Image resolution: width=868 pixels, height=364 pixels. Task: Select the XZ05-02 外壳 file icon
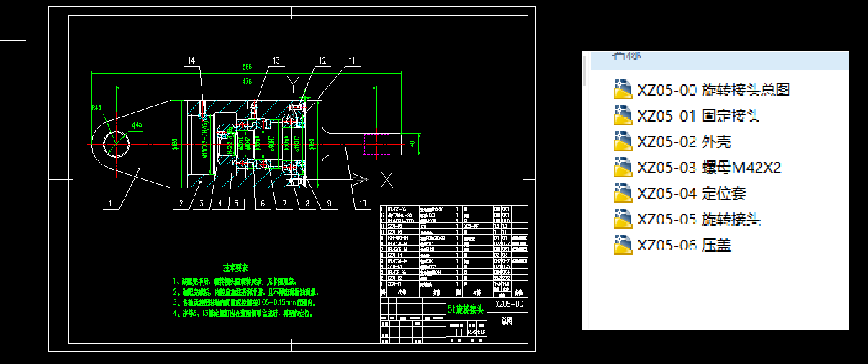pyautogui.click(x=620, y=142)
